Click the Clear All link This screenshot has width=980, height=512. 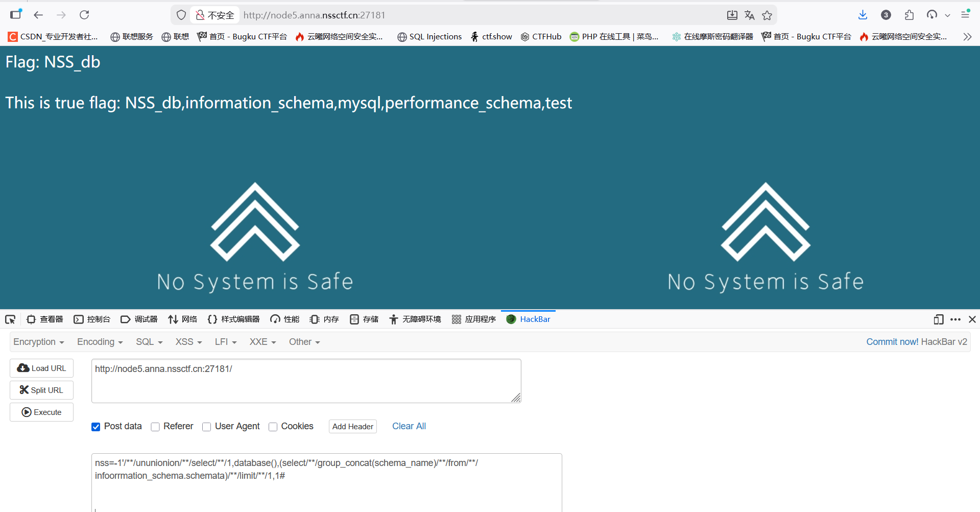(409, 426)
